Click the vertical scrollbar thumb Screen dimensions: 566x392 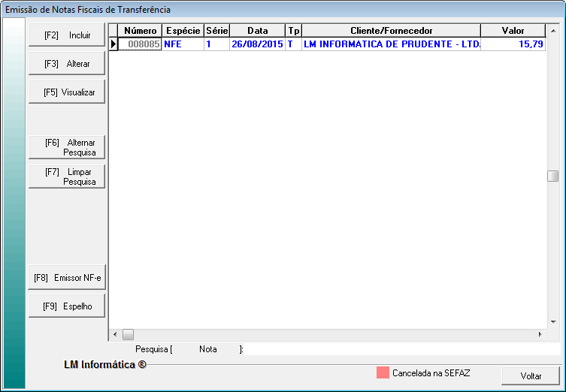552,176
